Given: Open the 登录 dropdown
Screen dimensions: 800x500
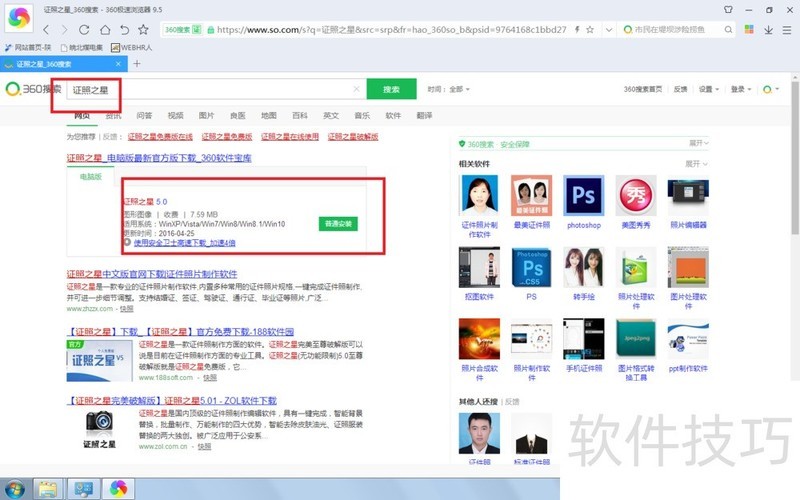Looking at the screenshot, I should [x=740, y=89].
